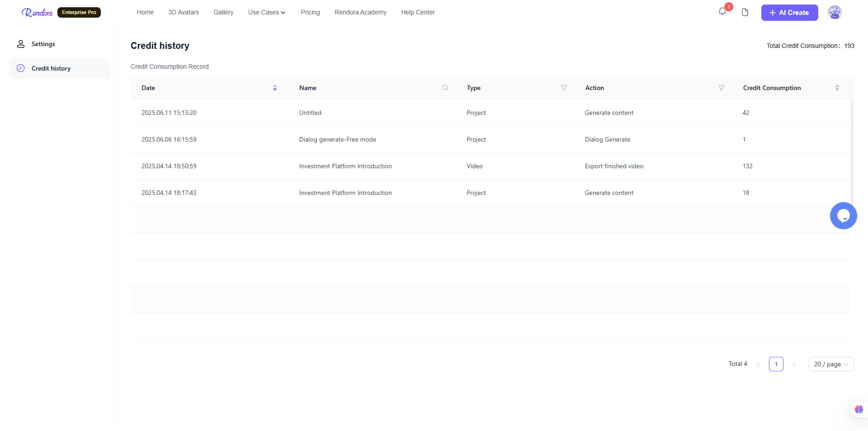Open the Help Center
868x431 pixels.
point(418,12)
